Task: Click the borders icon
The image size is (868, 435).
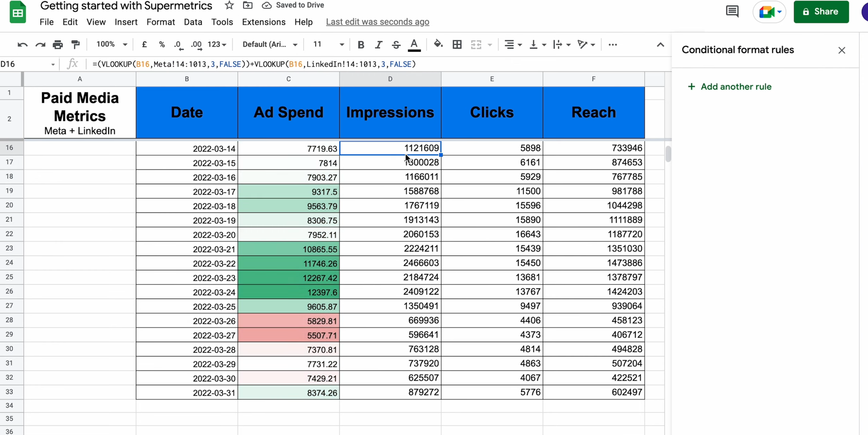Action: coord(457,45)
